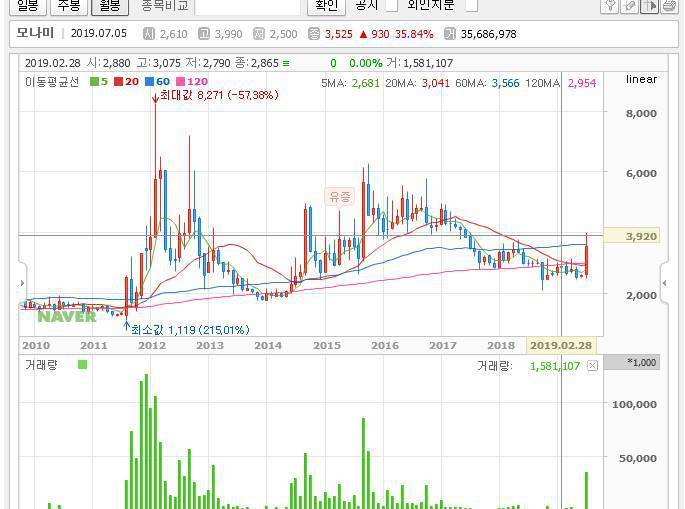Click the lightbulb help icon
This screenshot has height=509, width=685.
click(609, 5)
